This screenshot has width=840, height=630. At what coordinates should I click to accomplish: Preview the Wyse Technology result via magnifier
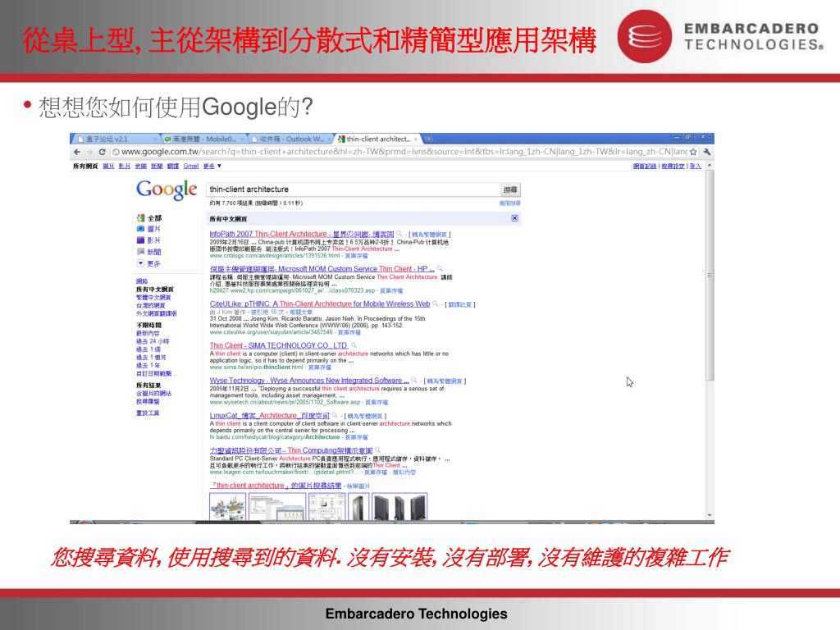(x=414, y=381)
